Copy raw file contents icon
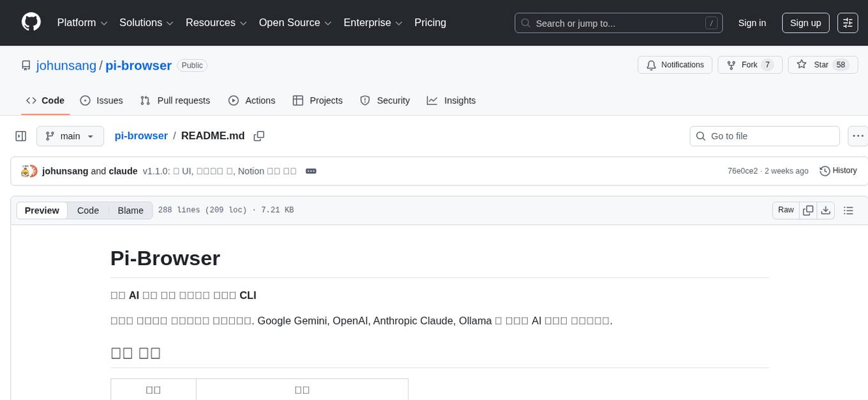 click(808, 210)
